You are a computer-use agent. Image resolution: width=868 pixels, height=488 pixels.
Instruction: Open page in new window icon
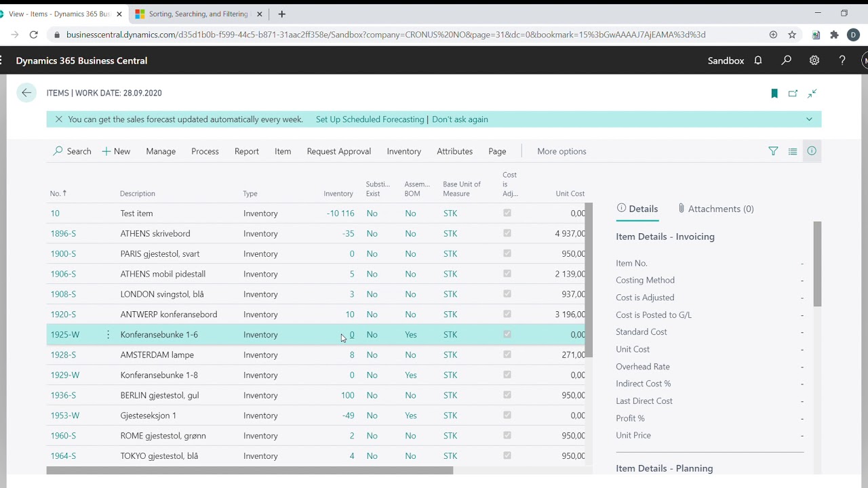pyautogui.click(x=793, y=94)
